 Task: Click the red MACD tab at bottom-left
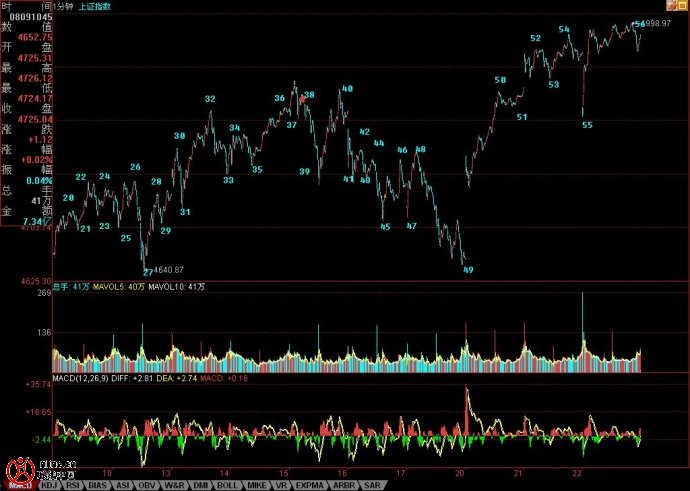(19, 484)
